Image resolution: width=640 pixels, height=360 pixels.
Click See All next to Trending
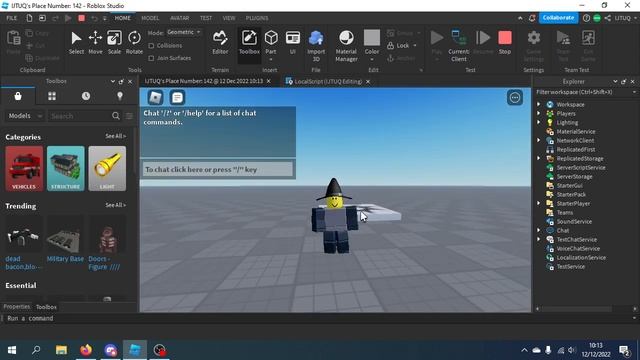point(116,205)
